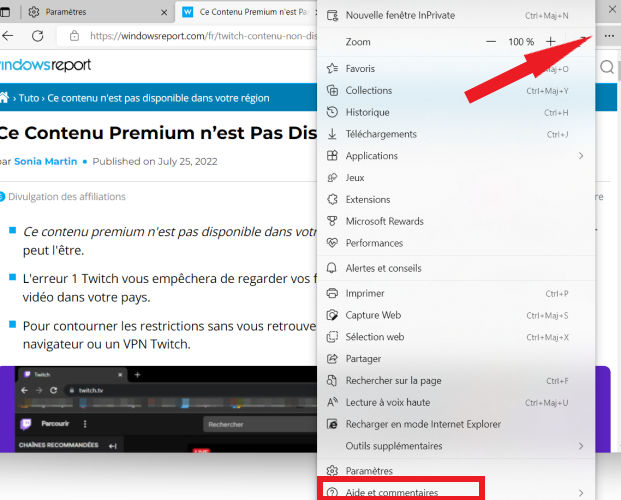Click the site search magnifier icon
This screenshot has height=500, width=621.
pyautogui.click(x=607, y=67)
